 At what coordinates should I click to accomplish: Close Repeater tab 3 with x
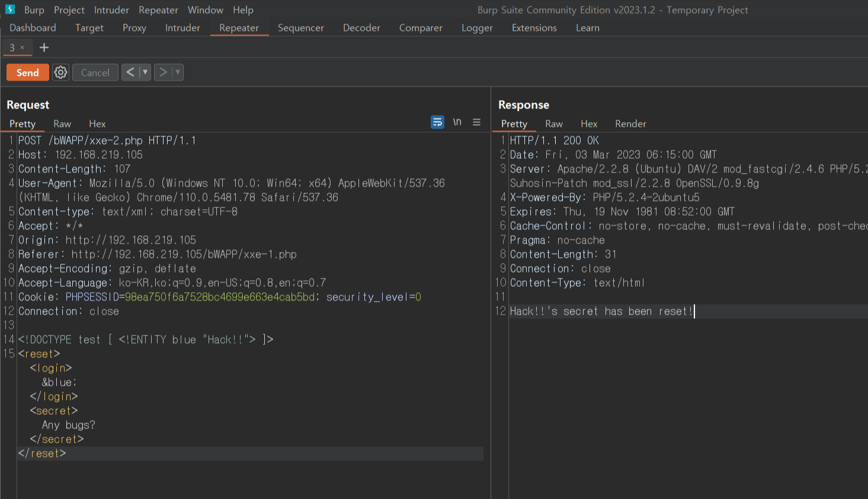click(x=23, y=47)
